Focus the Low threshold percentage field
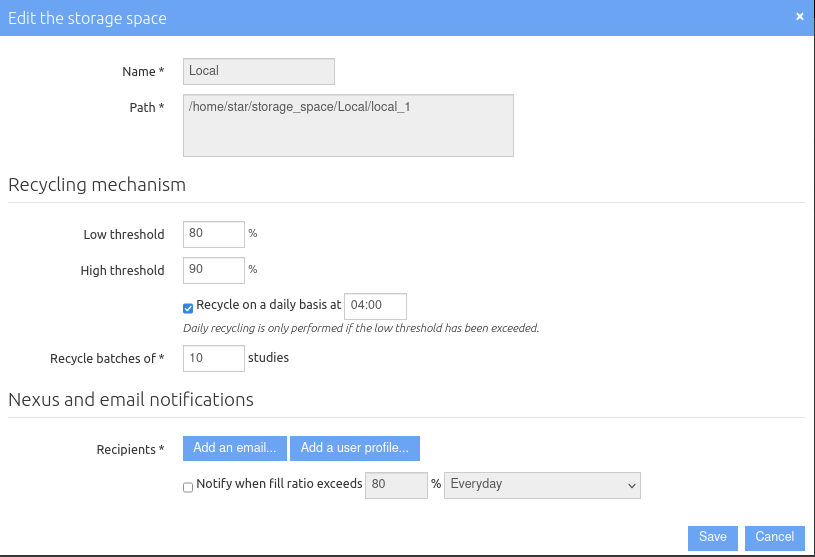Image resolution: width=815 pixels, height=557 pixels. tap(214, 234)
